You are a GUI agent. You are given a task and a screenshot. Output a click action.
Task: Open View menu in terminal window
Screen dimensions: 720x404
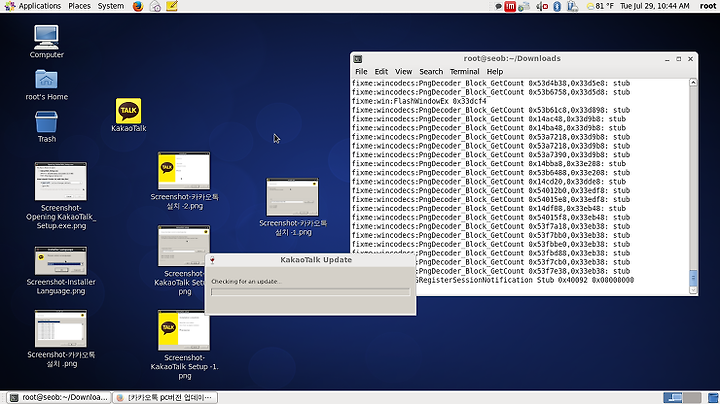(x=403, y=72)
